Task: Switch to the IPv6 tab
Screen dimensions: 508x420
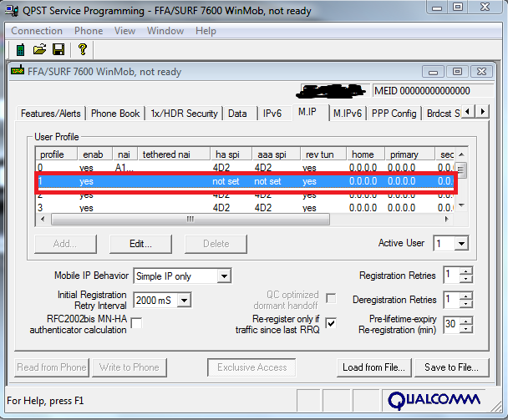Action: [x=272, y=114]
